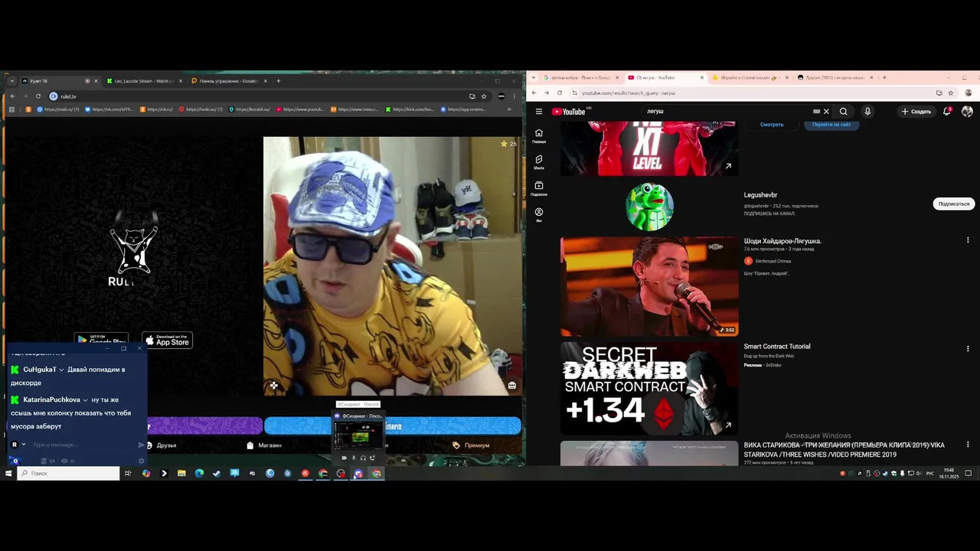Open Подписки in YouTube sidebar
Screen dimensions: 980x551
coord(539,188)
